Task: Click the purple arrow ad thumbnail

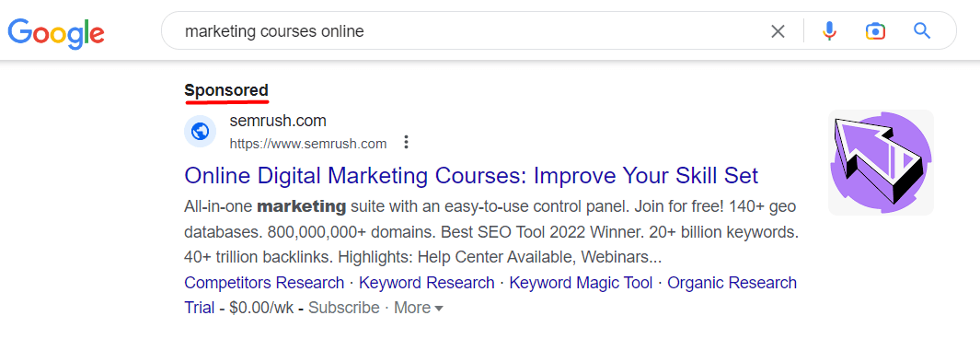Action: pyautogui.click(x=881, y=163)
